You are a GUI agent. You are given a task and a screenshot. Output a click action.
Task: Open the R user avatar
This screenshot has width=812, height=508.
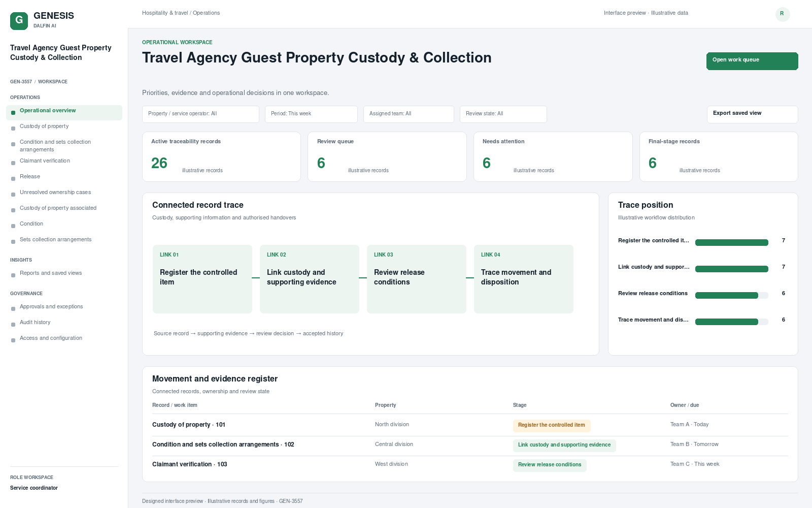pyautogui.click(x=782, y=14)
